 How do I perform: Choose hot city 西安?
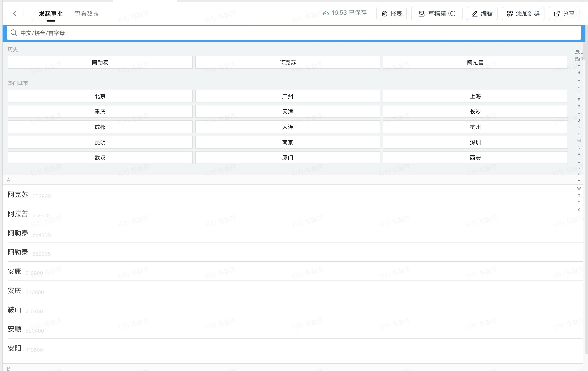pos(475,158)
